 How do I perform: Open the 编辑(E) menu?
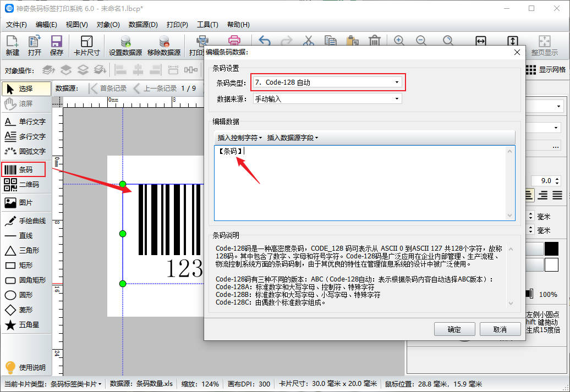click(x=46, y=25)
